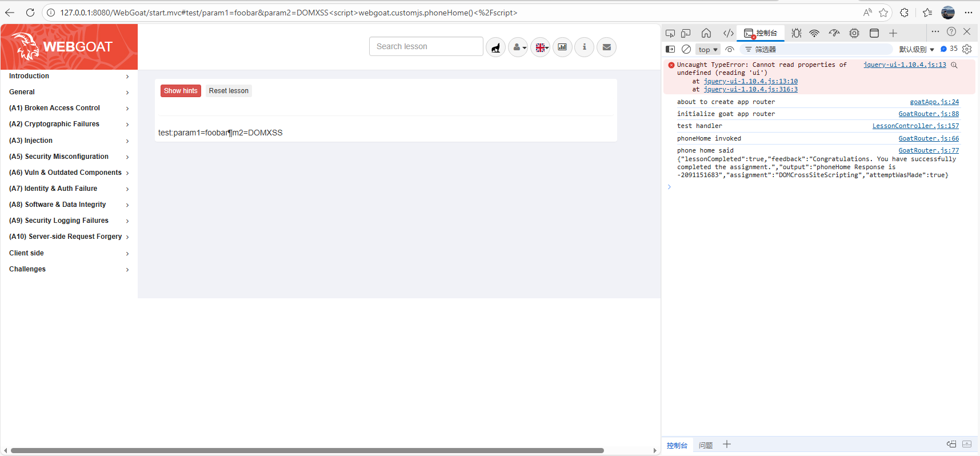The width and height of the screenshot is (980, 456).
Task: Open WebWolf via the wolf icon
Action: pyautogui.click(x=495, y=47)
